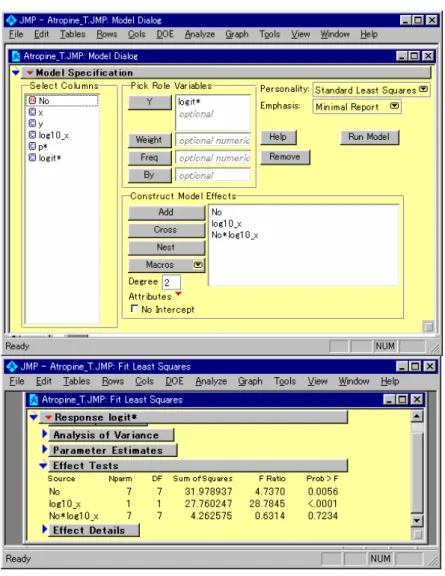The image size is (445, 576).
Task: Click the Remove button
Action: [285, 157]
